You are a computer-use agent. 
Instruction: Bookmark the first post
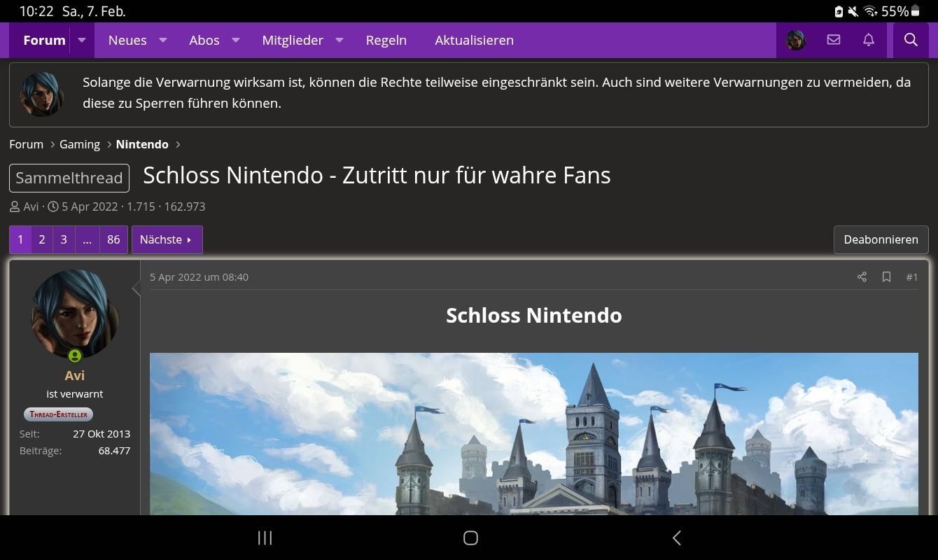[886, 277]
